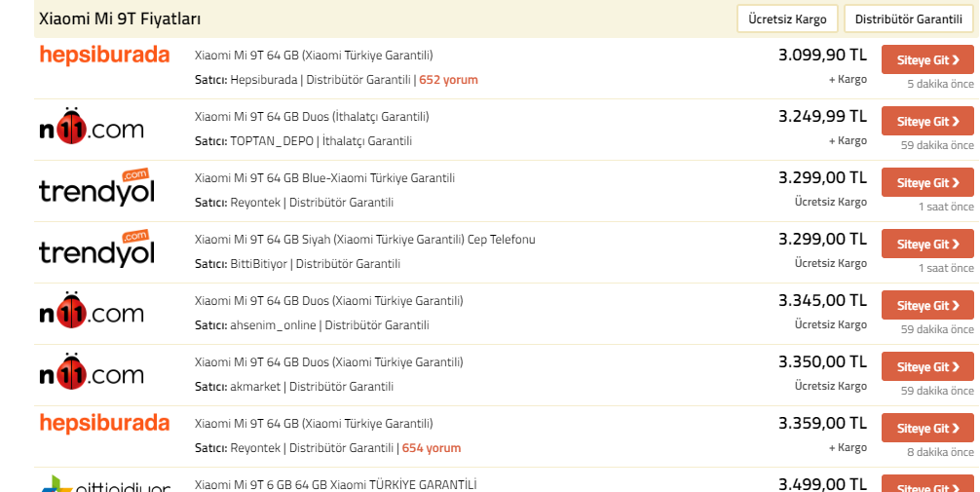Click n11.com logo for akmarket listing
The image size is (980, 492).
point(92,371)
